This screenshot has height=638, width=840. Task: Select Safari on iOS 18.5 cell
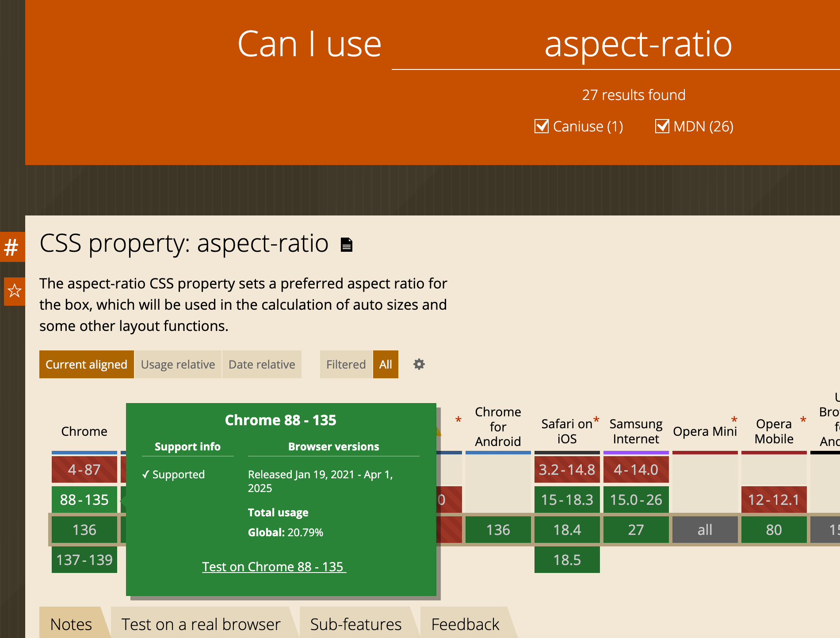coord(567,560)
